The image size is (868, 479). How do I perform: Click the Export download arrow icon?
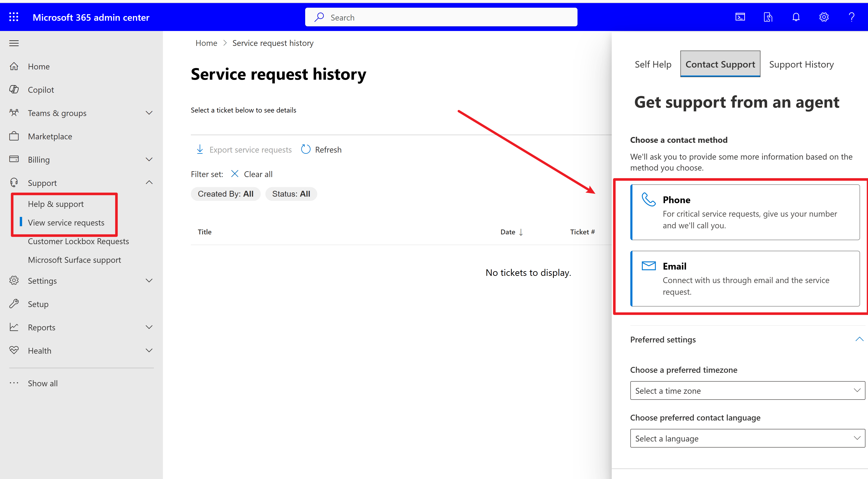(x=200, y=149)
